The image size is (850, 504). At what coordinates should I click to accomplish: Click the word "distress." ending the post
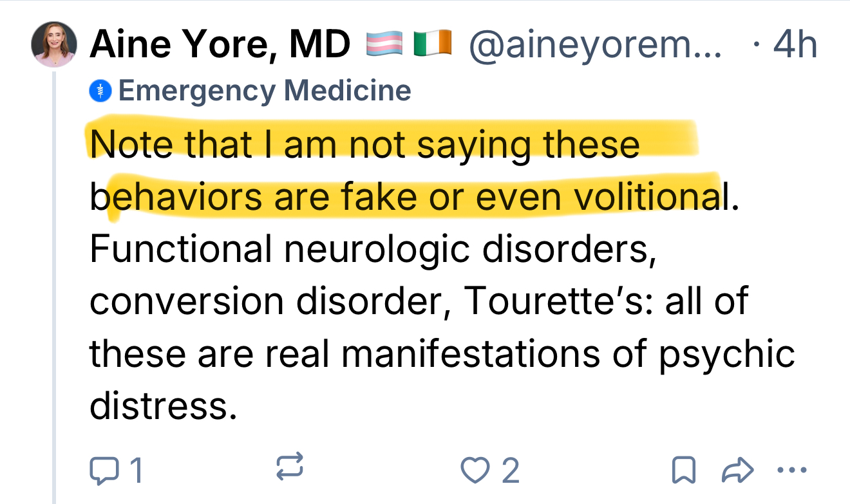(x=159, y=406)
